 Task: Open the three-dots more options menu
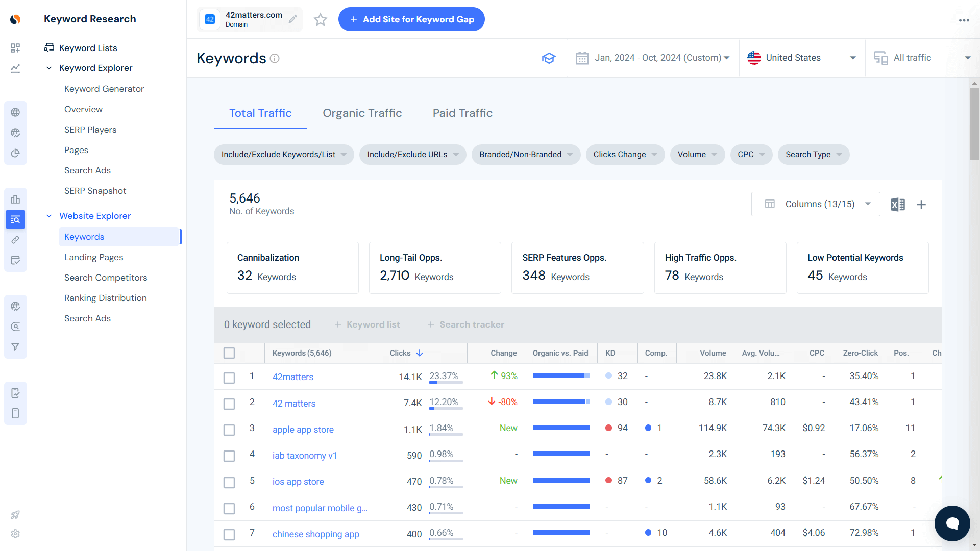point(964,20)
